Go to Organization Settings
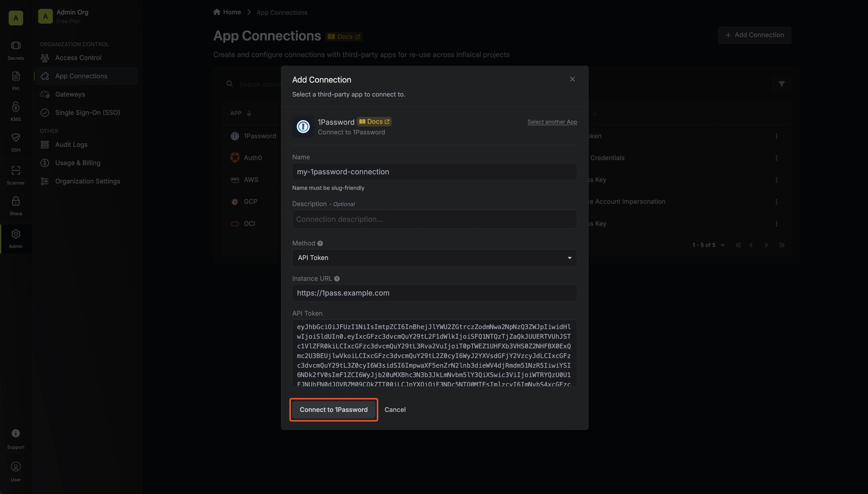The width and height of the screenshot is (868, 494). tap(87, 181)
